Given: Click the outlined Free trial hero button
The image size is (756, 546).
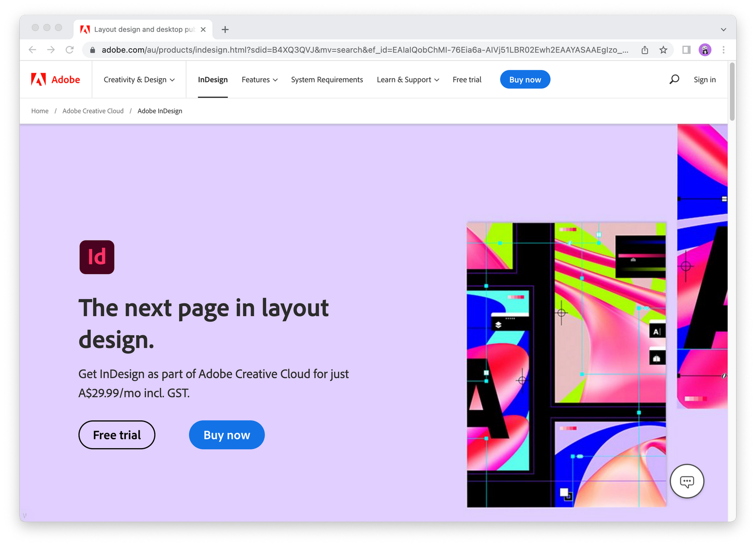Looking at the screenshot, I should click(x=117, y=435).
